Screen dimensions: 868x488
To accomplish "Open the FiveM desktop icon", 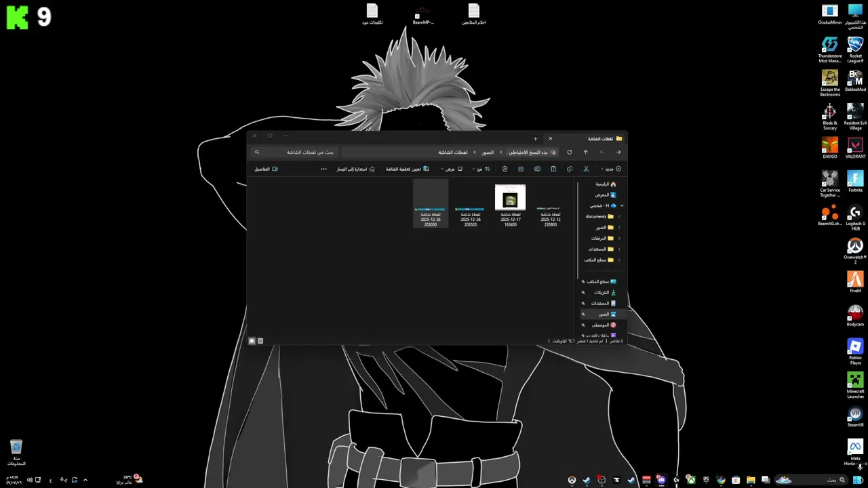I will tap(855, 282).
